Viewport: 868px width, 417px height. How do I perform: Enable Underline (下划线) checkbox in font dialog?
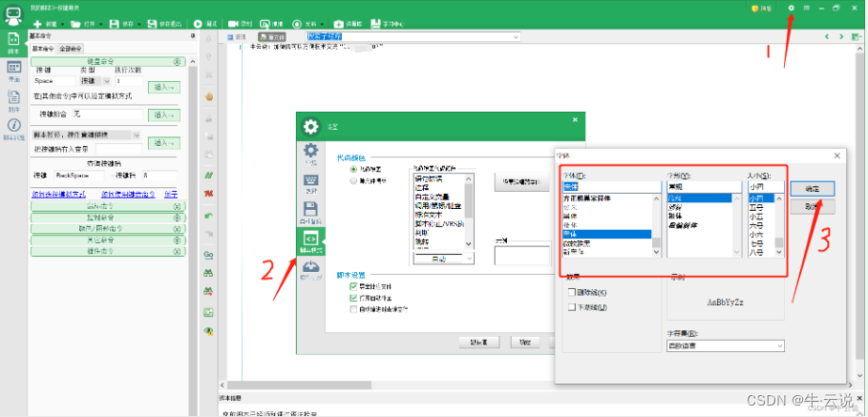572,307
